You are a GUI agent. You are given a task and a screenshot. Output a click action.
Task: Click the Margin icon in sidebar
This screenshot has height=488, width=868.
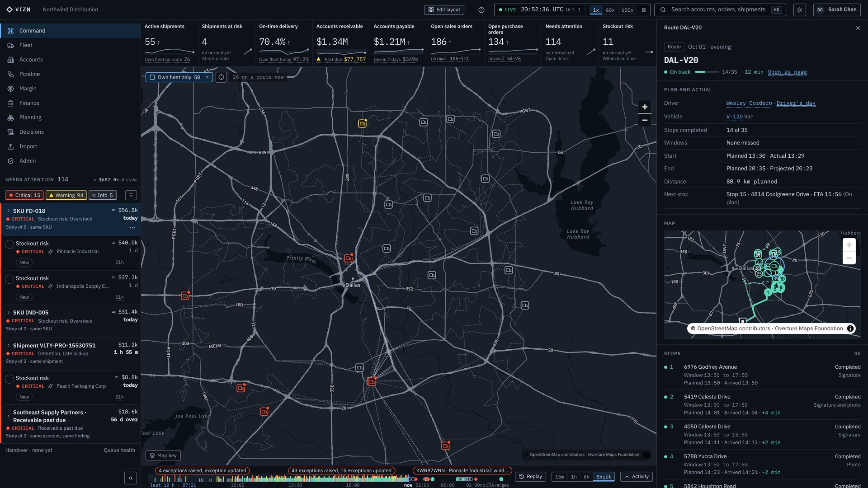10,89
